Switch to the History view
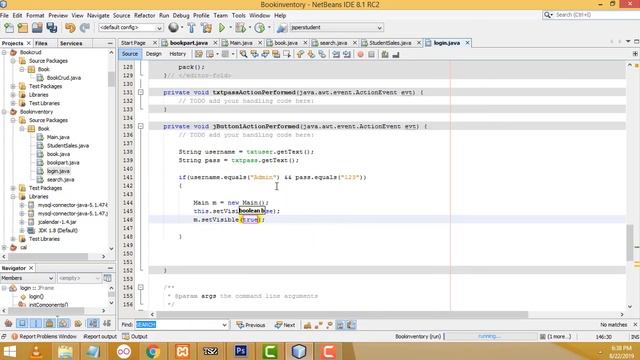Viewport: 640px width, 360px height. coord(178,54)
